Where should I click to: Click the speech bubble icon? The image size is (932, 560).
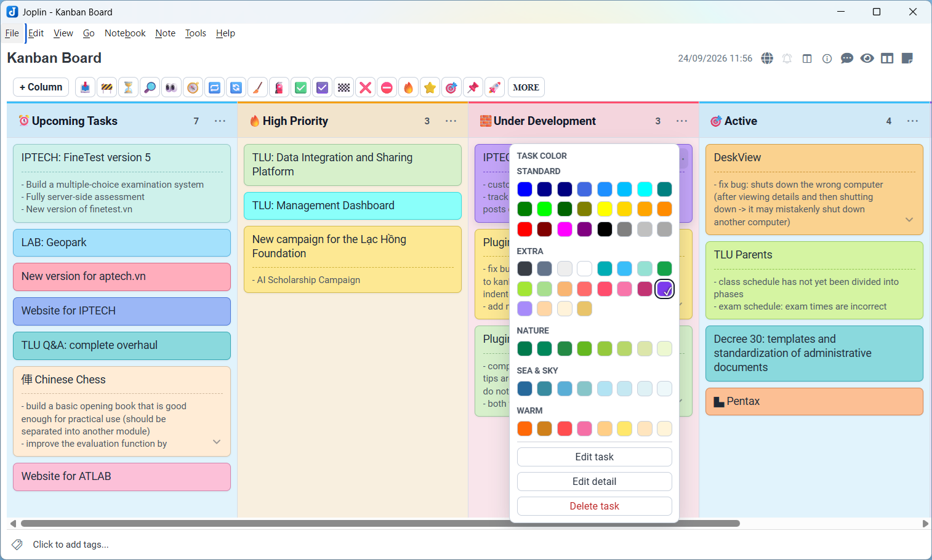click(x=847, y=58)
